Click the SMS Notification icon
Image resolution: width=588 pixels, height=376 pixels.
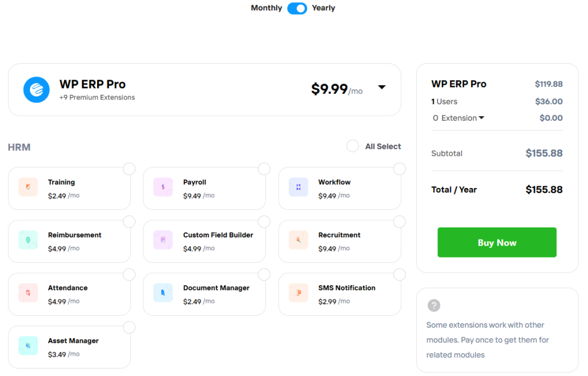pyautogui.click(x=299, y=293)
